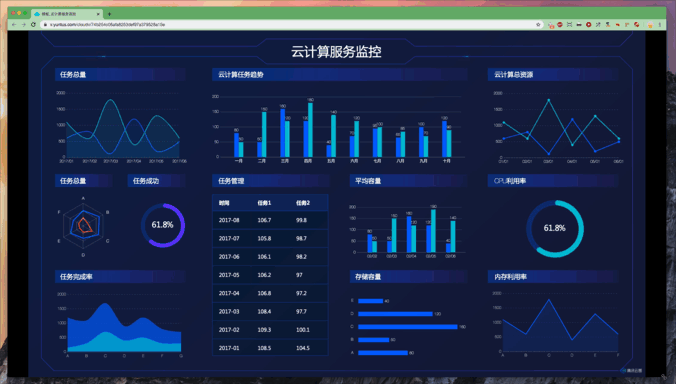The width and height of the screenshot is (676, 384).
Task: Click the 云计算总资源 panel header
Action: pyautogui.click(x=553, y=75)
